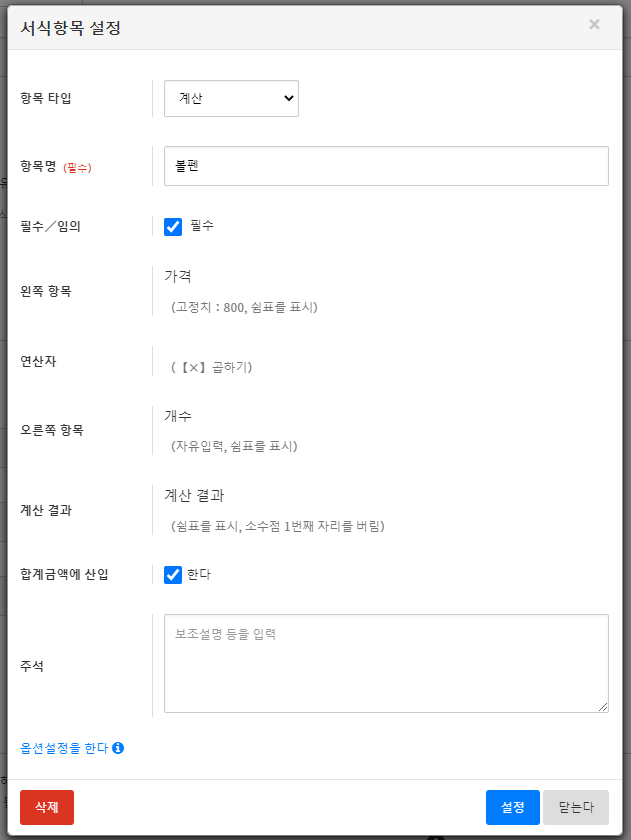This screenshot has width=631, height=840.
Task: Click into the 주석 text area
Action: [x=386, y=663]
